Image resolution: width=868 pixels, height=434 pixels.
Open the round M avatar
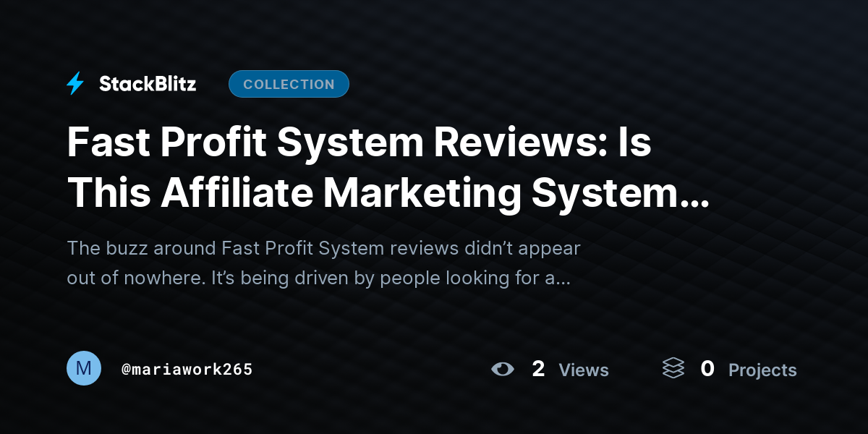point(84,368)
